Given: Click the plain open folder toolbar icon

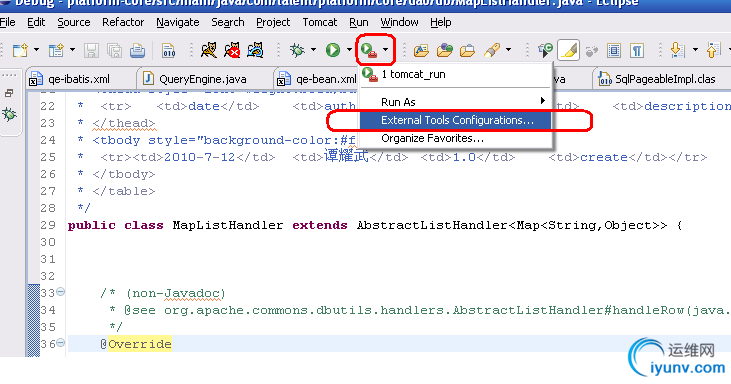Looking at the screenshot, I should pos(467,50).
